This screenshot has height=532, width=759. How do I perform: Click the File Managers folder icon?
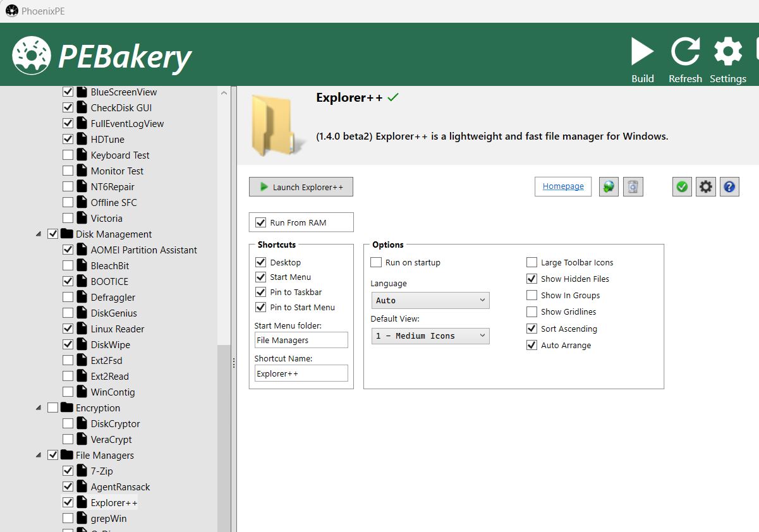[66, 455]
